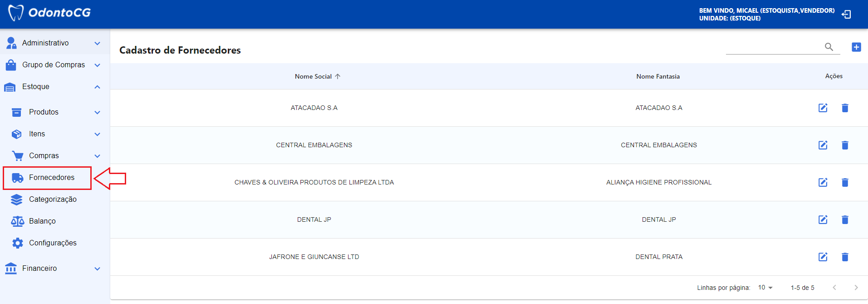868x304 pixels.
Task: Delete the CENTRAL EMBALAGENS supplier
Action: click(x=845, y=145)
